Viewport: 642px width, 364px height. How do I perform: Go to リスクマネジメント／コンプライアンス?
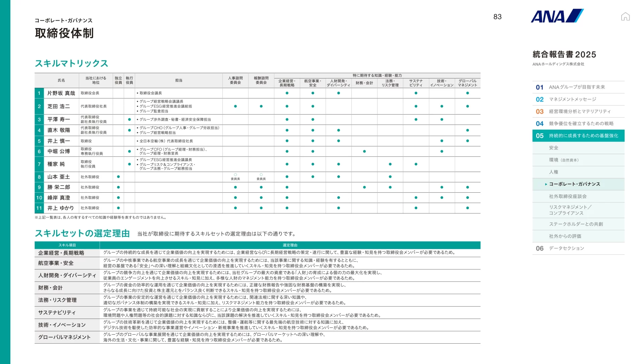(570, 210)
